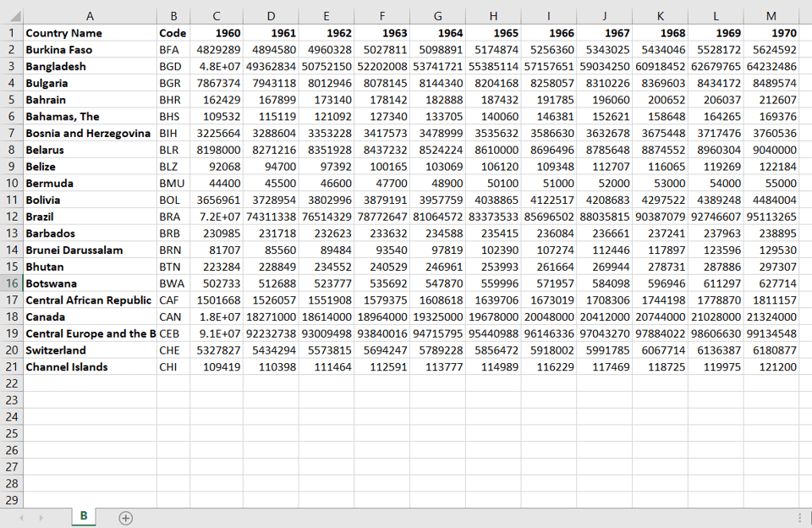The image size is (812, 528).
Task: Click Bangladesh 1960 value 4.8E+07
Action: [217, 66]
